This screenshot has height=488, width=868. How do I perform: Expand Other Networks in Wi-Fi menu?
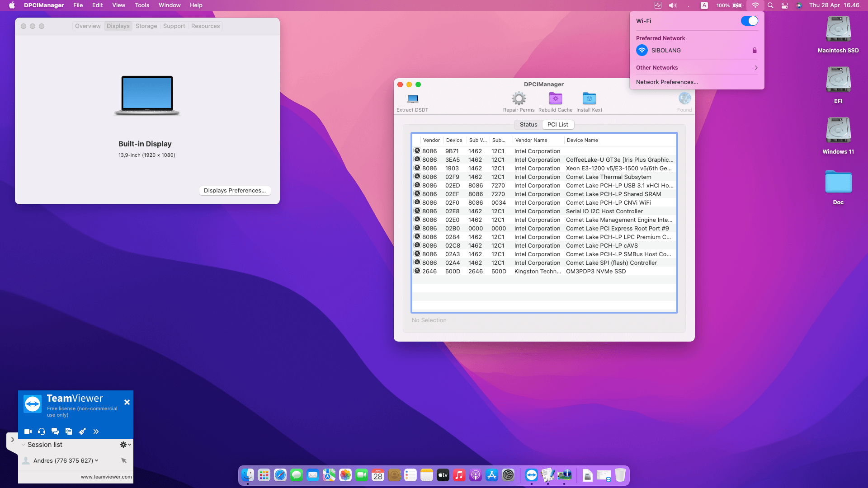point(697,68)
